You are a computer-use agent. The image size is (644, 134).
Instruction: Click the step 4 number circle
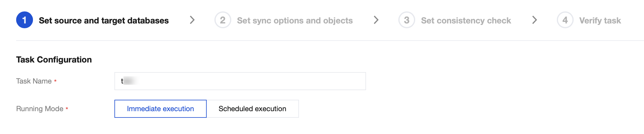tap(565, 20)
